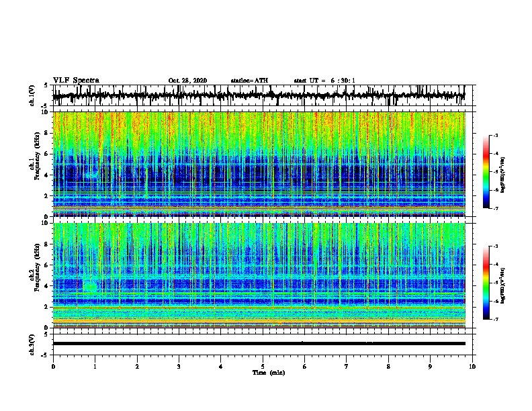Image resolution: width=532 pixels, height=411 pixels.
Task: Click the time axis tick label "8"
Action: [x=388, y=367]
